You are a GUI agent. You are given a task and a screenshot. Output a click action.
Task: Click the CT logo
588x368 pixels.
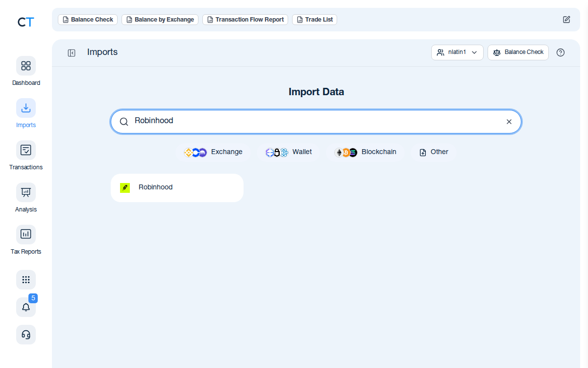point(25,22)
